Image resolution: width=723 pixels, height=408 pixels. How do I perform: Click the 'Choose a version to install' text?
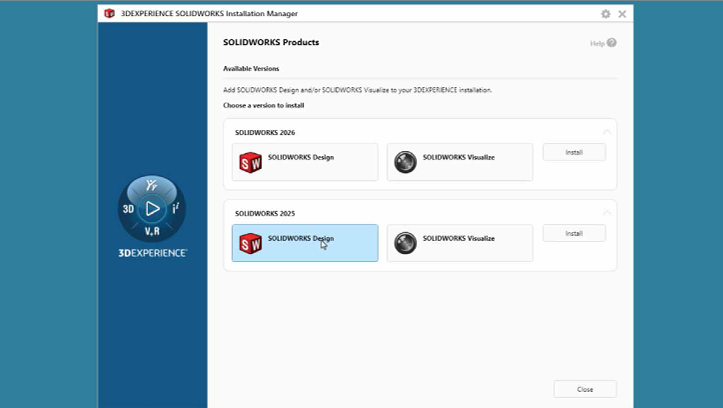coord(263,105)
